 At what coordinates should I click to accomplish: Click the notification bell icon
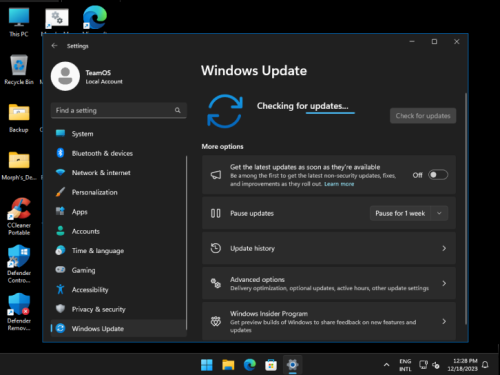coord(485,365)
